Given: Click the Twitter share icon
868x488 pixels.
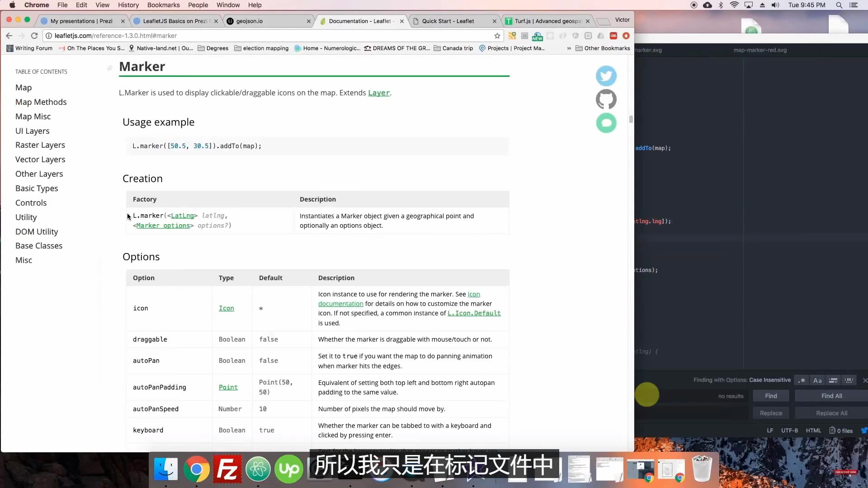Looking at the screenshot, I should [606, 76].
